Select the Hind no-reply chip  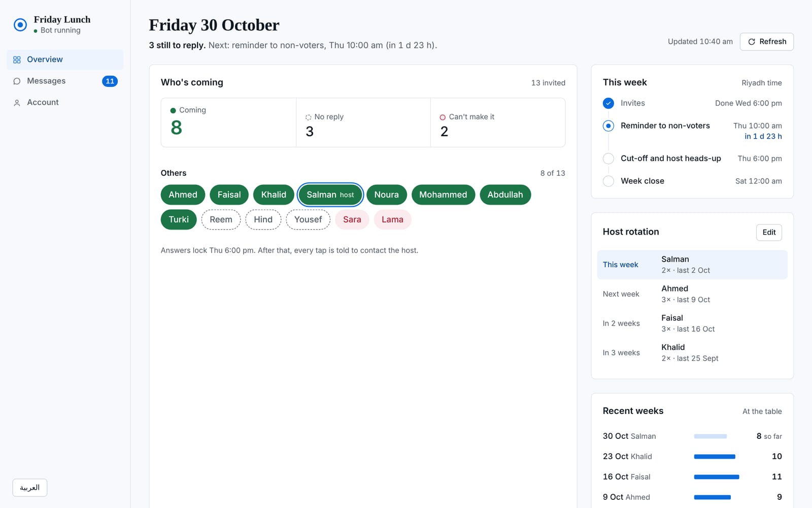coord(263,219)
